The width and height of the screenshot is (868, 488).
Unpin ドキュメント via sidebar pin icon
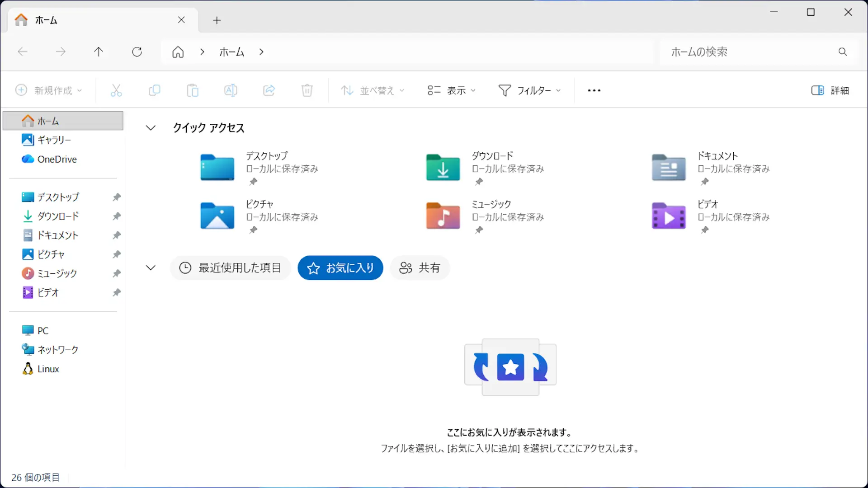(117, 235)
